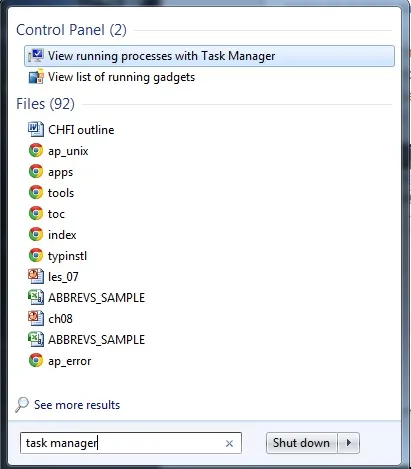Open the typinstl file result
The width and height of the screenshot is (411, 469).
pyautogui.click(x=67, y=256)
